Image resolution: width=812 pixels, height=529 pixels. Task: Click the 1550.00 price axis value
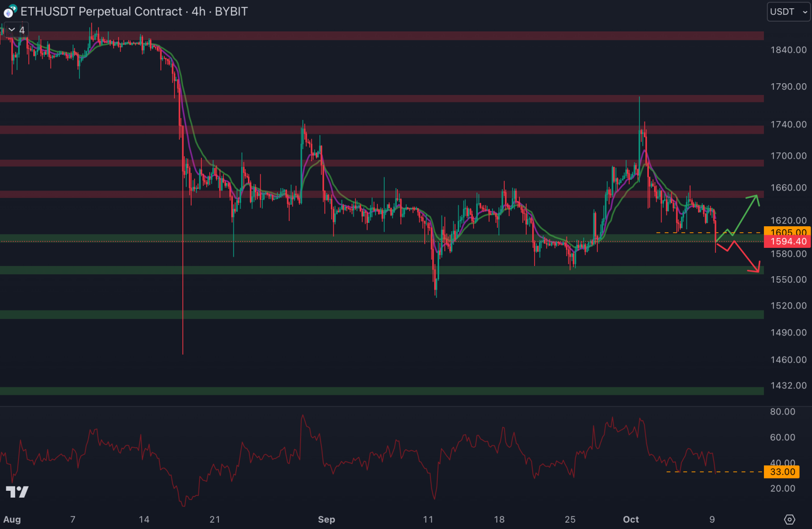point(788,280)
